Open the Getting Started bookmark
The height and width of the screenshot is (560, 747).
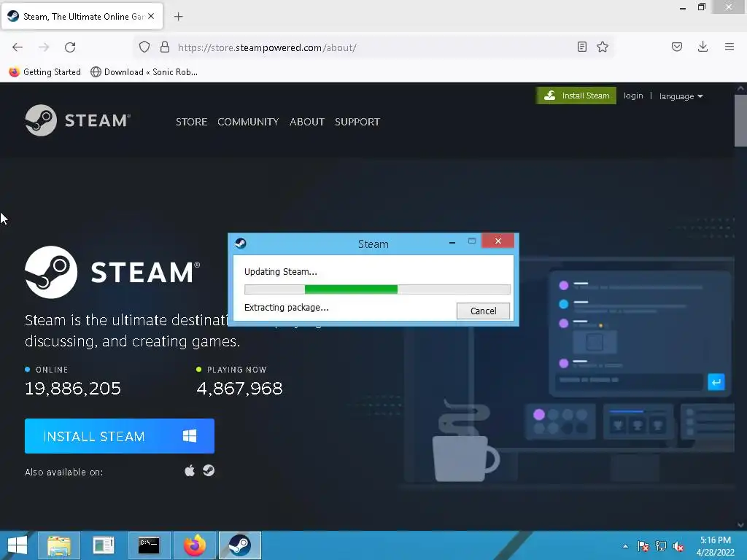click(44, 72)
